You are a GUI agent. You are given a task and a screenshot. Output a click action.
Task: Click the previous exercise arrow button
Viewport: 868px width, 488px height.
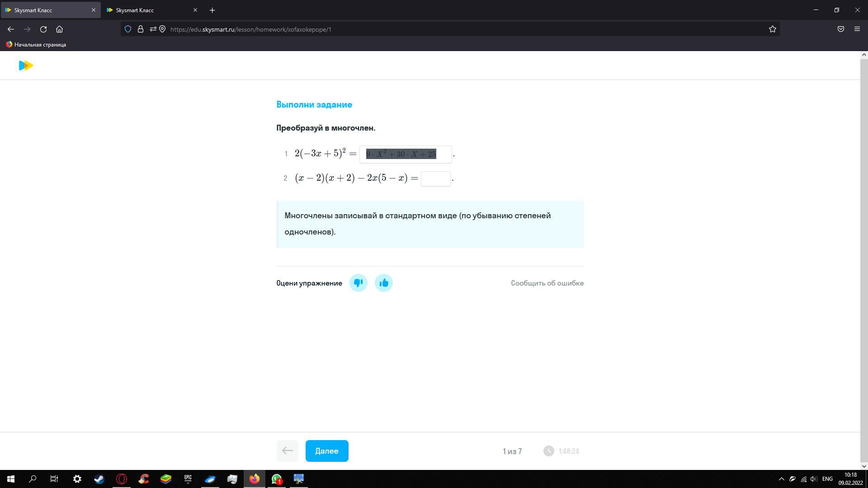287,451
